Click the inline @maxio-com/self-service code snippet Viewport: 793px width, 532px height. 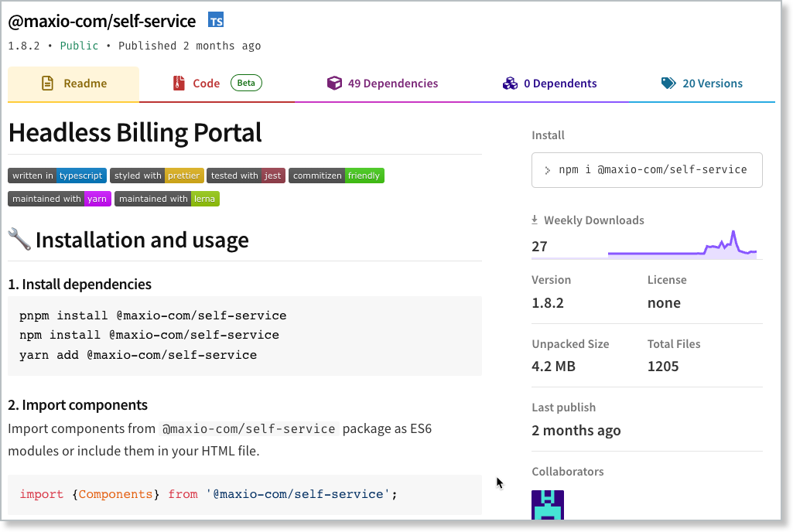[x=249, y=429]
